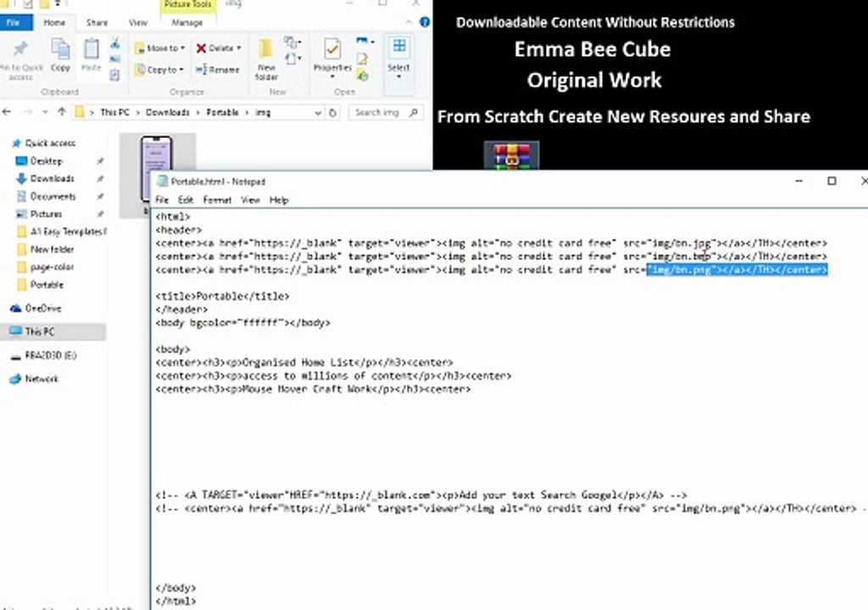The height and width of the screenshot is (610, 868).
Task: Click the <title>Portable</title> line
Action: (x=222, y=297)
